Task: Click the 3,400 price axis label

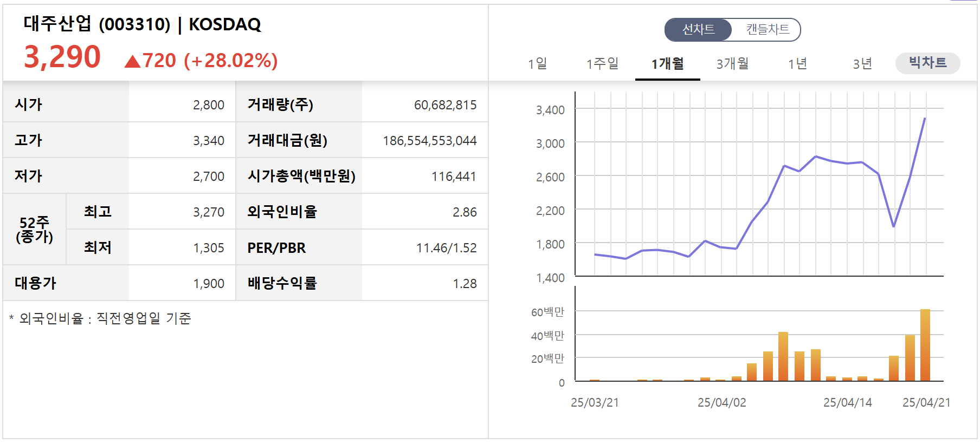Action: pos(550,110)
